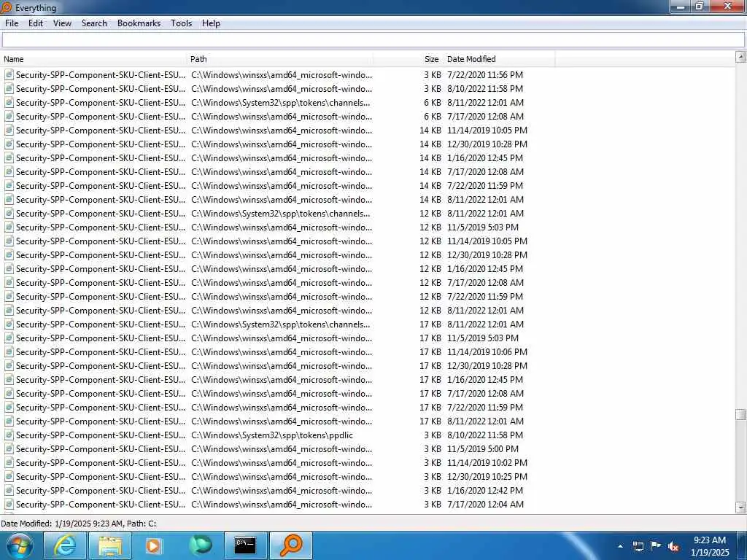The image size is (747, 560).
Task: Click the date 7/17/2020 12:08 AM in 17 KB row
Action: coord(485,393)
